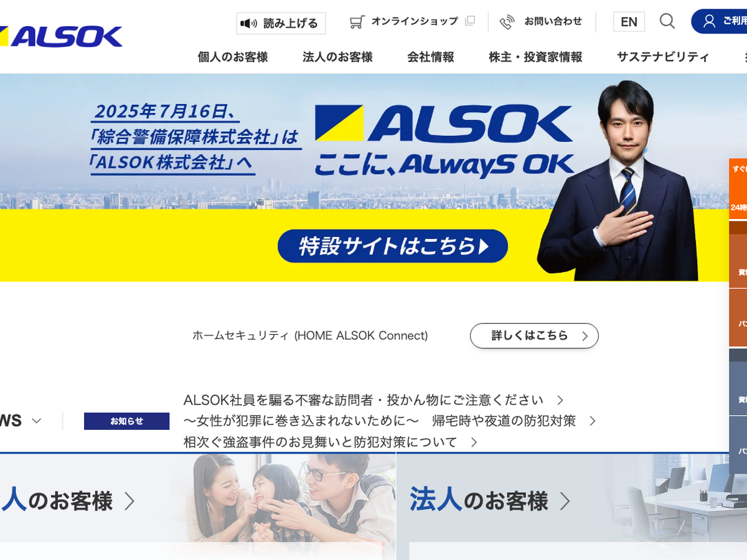747x560 pixels.
Task: Open search with the magnifier icon
Action: [667, 21]
